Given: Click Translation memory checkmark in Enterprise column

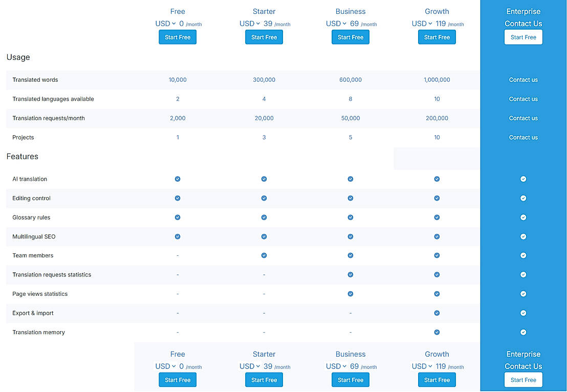Looking at the screenshot, I should point(523,332).
